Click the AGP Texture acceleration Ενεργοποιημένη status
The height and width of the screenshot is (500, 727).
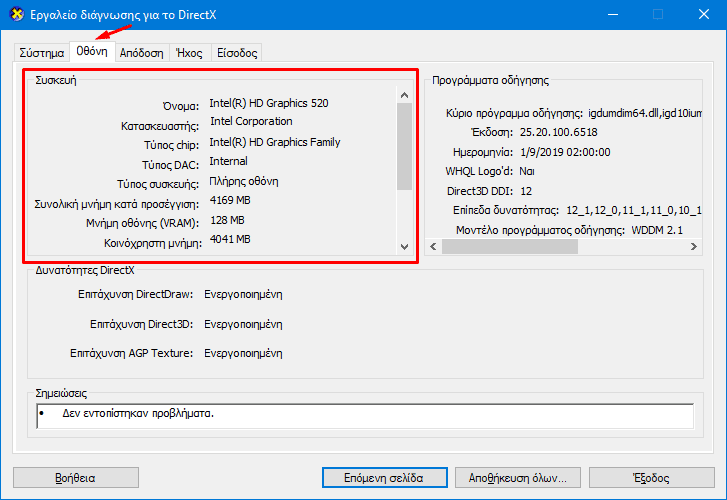[243, 353]
